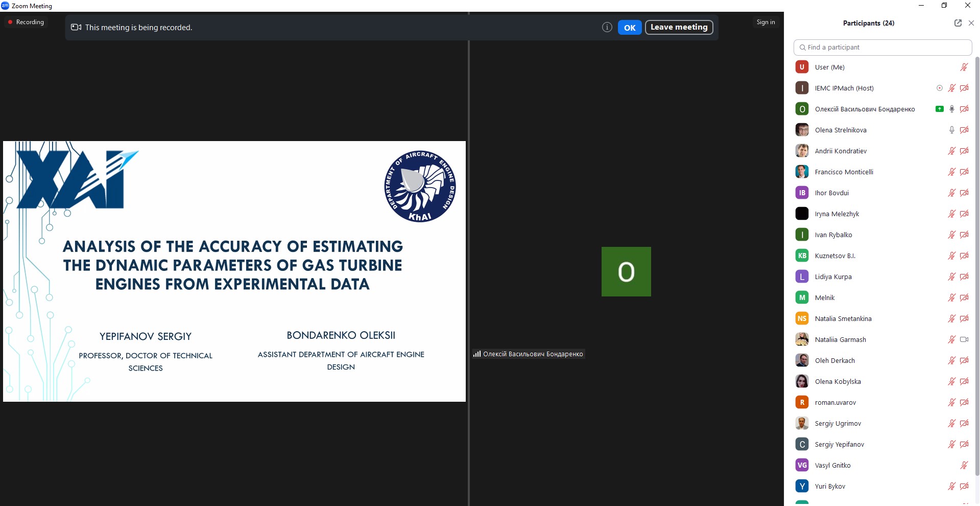This screenshot has width=980, height=506.
Task: Click muted mic icon for Vasyl Gnitko
Action: coord(964,465)
